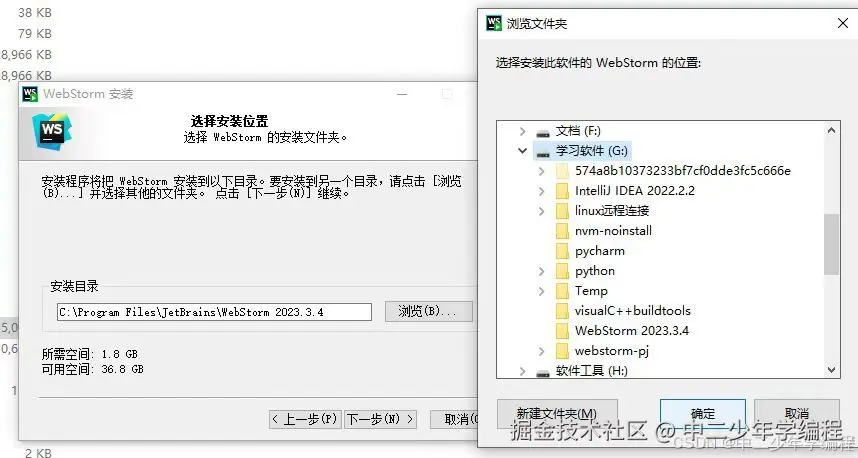Expand the 574a8b10373233bf7cf0dde3fc5c666e folder
858x458 pixels.
coord(541,171)
